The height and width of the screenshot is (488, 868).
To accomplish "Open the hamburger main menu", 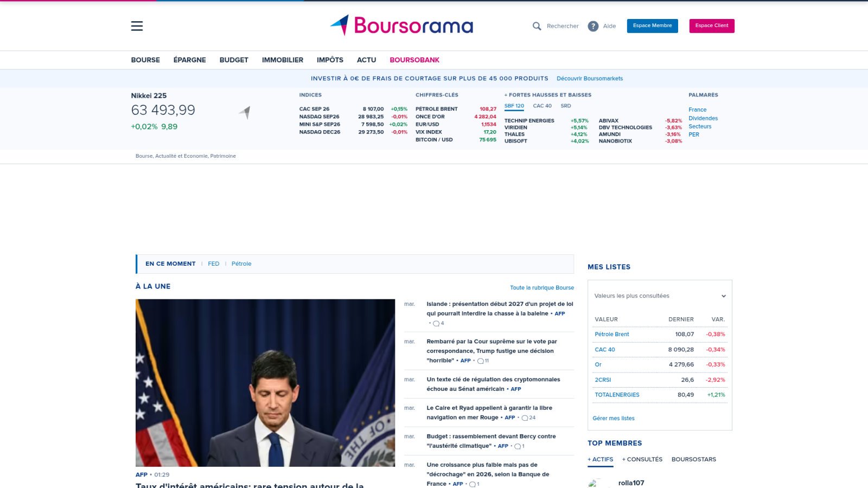I will pyautogui.click(x=137, y=26).
